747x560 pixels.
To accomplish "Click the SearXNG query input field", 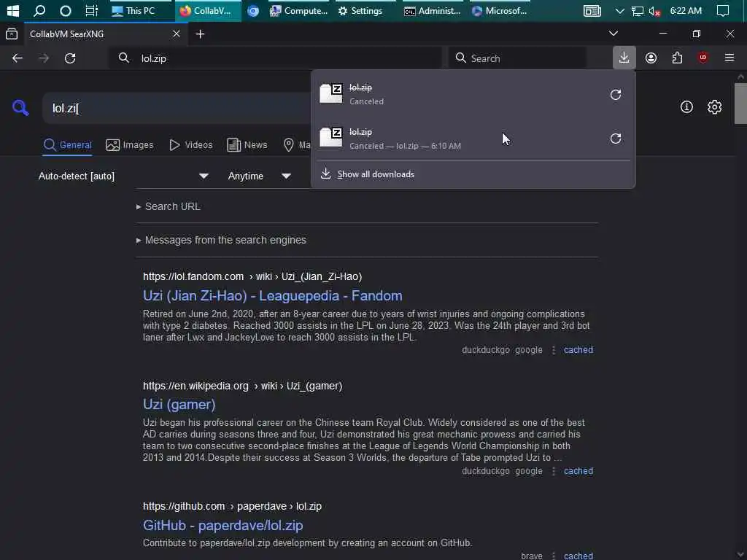I will tap(177, 108).
